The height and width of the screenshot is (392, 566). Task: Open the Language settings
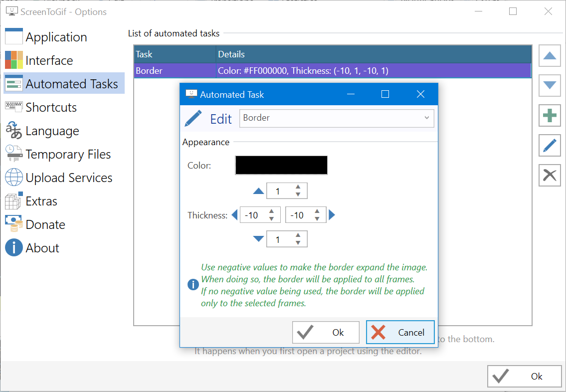[x=64, y=131]
